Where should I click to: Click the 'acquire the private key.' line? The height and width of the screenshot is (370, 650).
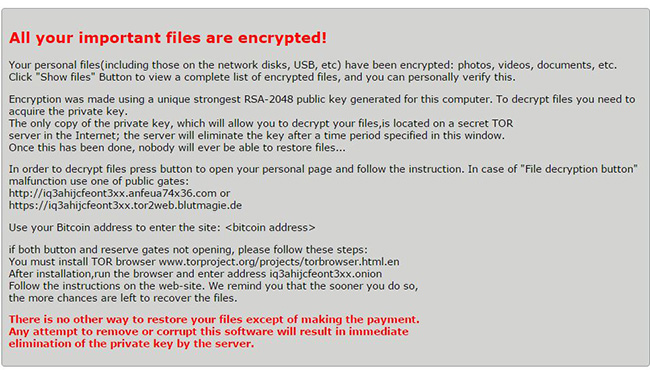pyautogui.click(x=68, y=111)
